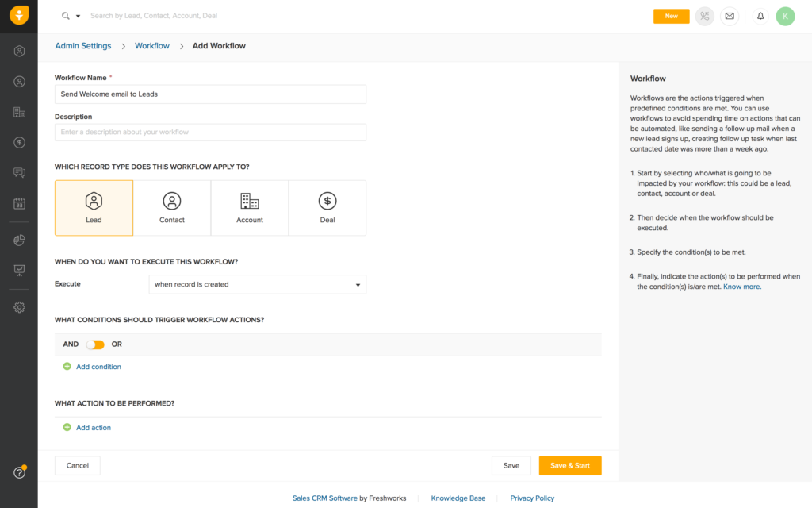The width and height of the screenshot is (812, 508).
Task: Open Accounts building icon in sidebar
Action: coord(19,112)
